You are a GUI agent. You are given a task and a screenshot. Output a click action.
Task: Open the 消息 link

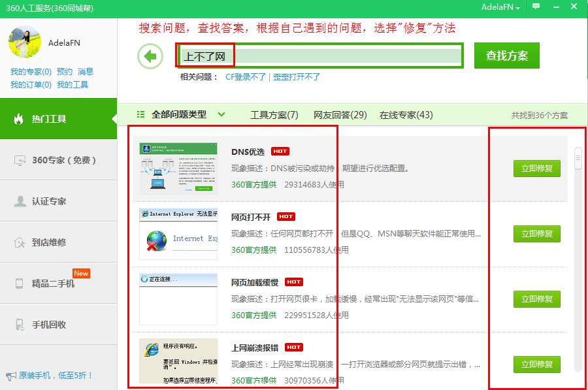[x=86, y=72]
